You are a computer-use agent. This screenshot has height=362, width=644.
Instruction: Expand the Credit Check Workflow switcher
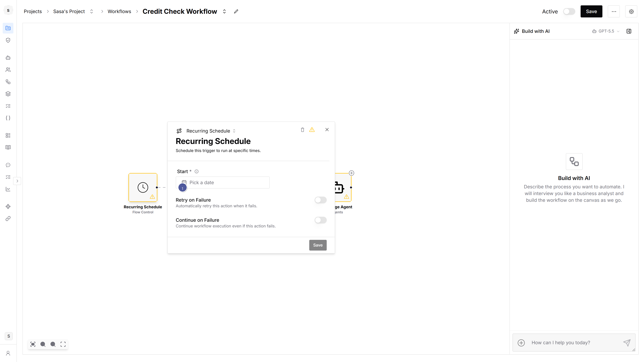(x=224, y=12)
